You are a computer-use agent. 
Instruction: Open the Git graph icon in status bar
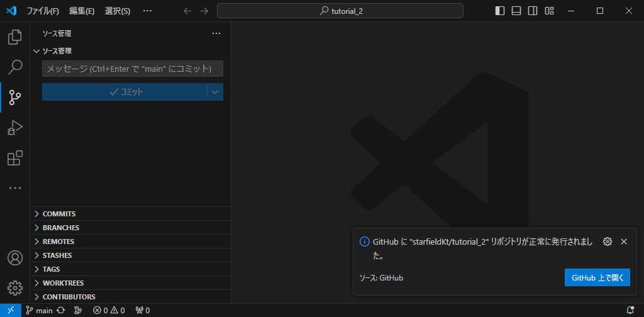[x=78, y=311]
